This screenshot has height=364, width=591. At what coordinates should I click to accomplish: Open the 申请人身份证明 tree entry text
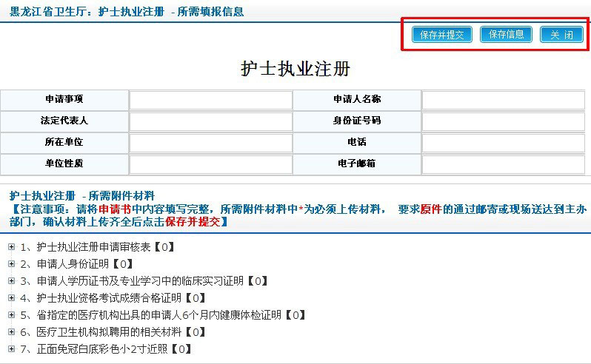73,263
